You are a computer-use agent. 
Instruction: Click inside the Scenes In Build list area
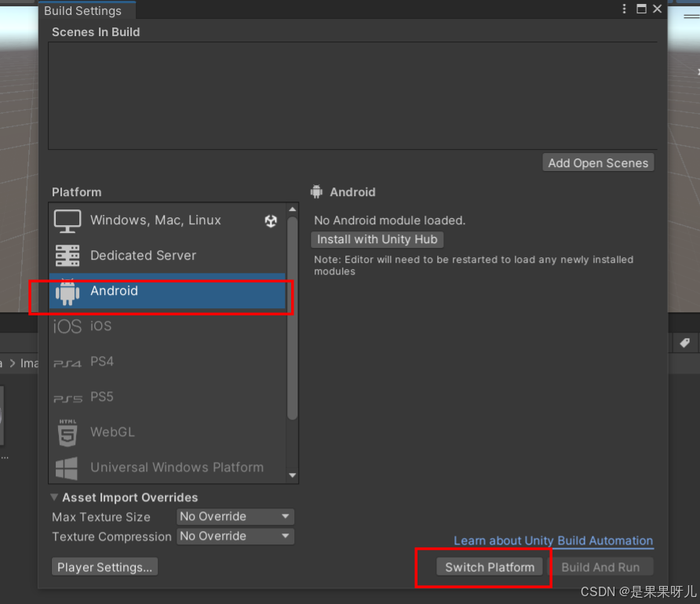coord(352,96)
